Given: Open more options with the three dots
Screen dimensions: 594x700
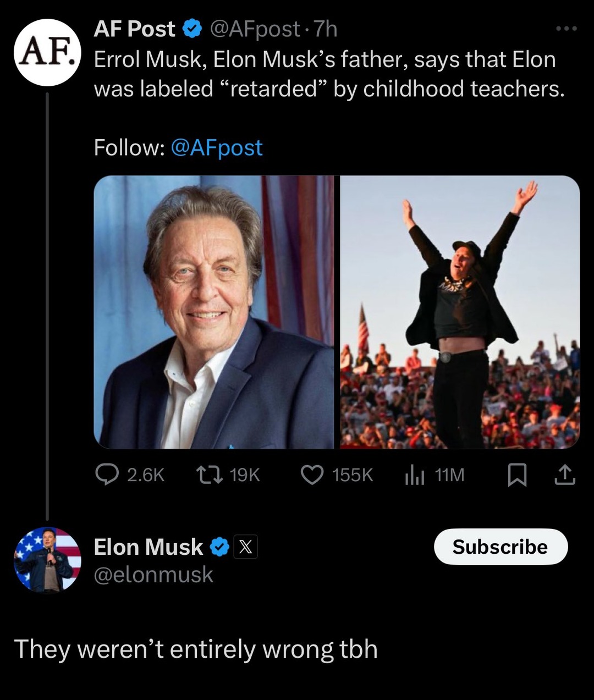Looking at the screenshot, I should [565, 29].
